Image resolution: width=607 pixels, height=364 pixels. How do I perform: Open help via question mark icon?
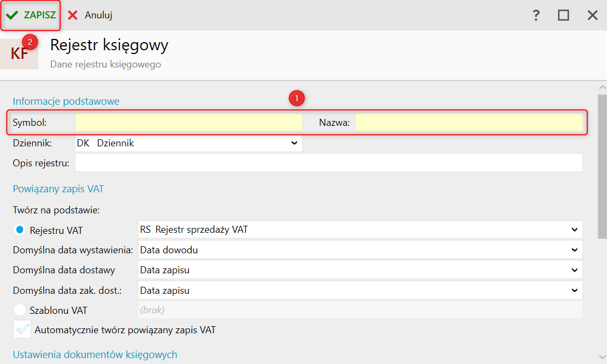pyautogui.click(x=536, y=15)
